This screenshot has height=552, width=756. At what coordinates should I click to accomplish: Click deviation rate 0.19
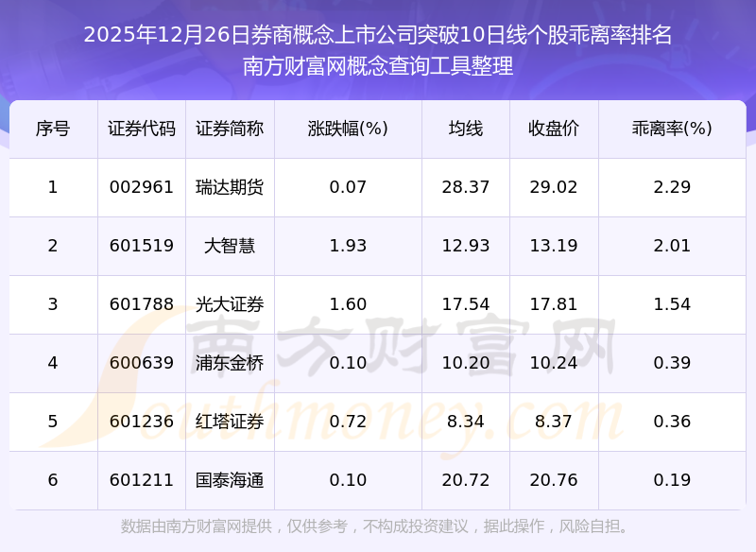tap(672, 480)
